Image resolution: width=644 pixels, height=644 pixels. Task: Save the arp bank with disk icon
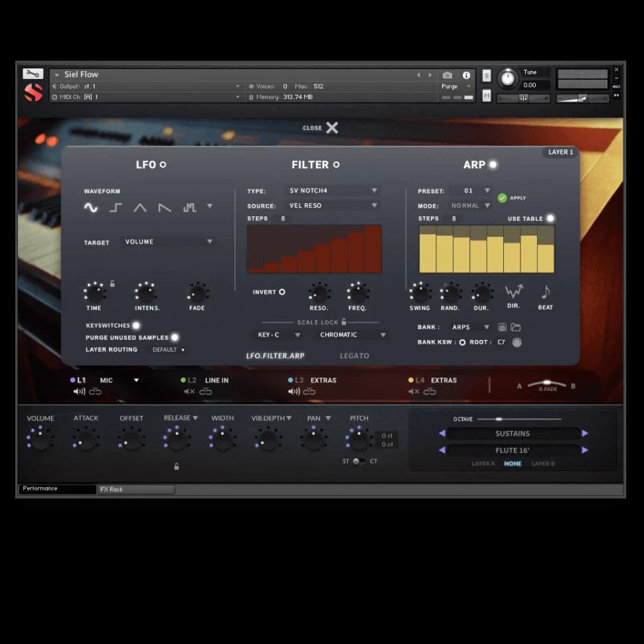[x=503, y=327]
